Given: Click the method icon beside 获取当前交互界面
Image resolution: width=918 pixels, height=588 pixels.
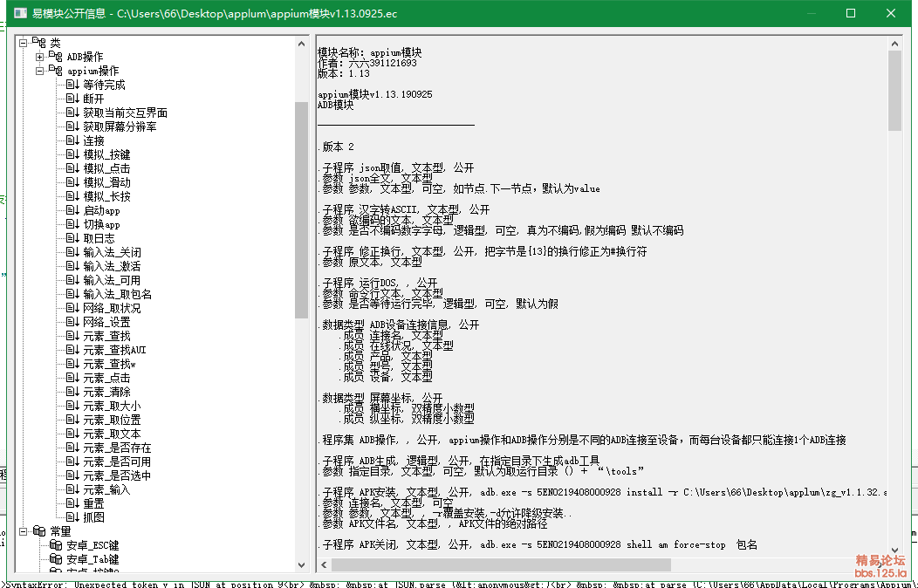Looking at the screenshot, I should coord(72,113).
